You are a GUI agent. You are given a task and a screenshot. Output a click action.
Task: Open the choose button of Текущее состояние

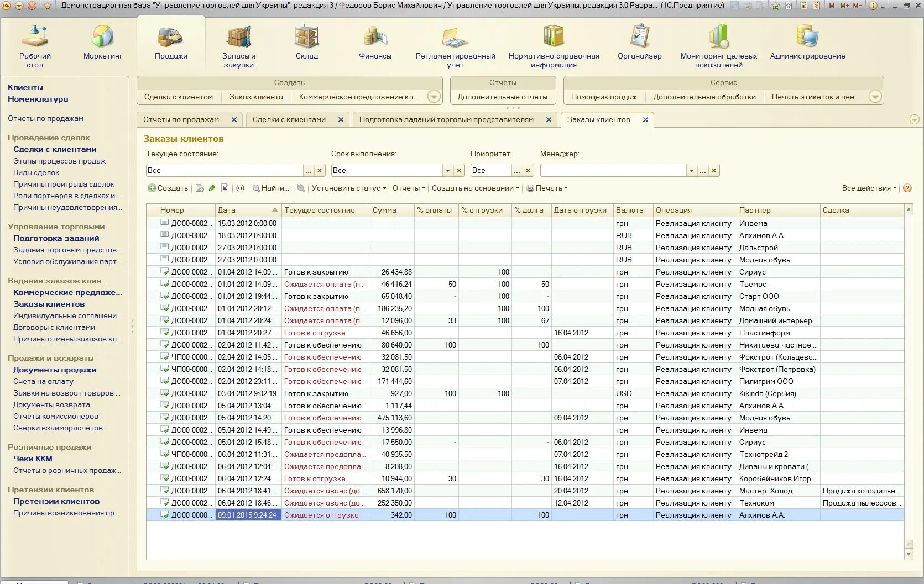point(309,171)
